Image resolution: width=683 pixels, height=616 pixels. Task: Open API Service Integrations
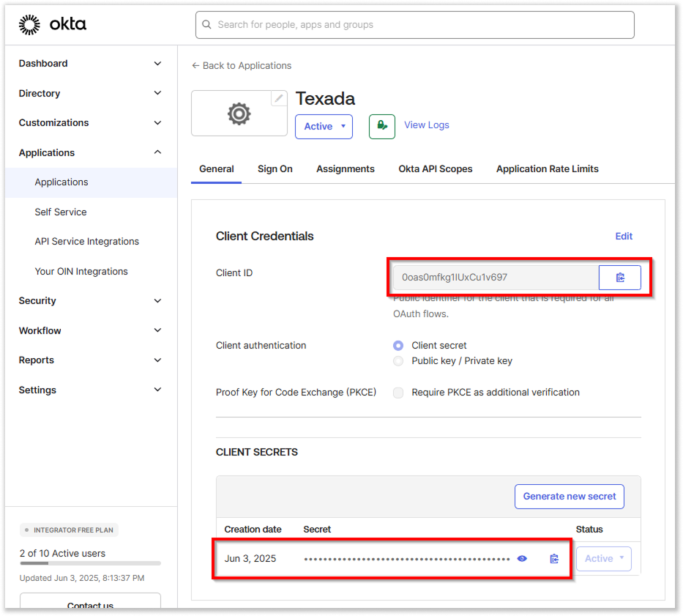[86, 242]
